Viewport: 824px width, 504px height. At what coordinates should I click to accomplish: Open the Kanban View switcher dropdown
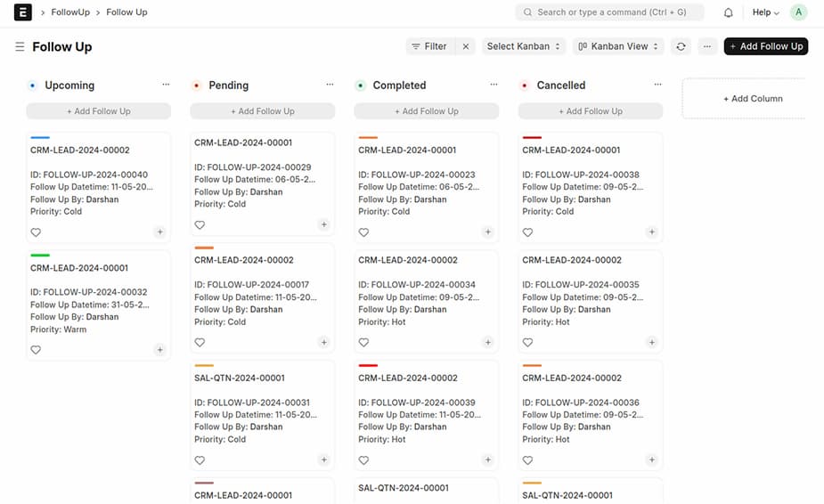618,46
